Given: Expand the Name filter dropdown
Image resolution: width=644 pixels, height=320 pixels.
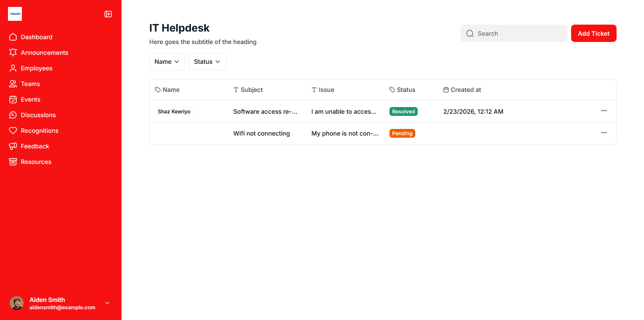Looking at the screenshot, I should pos(167,62).
